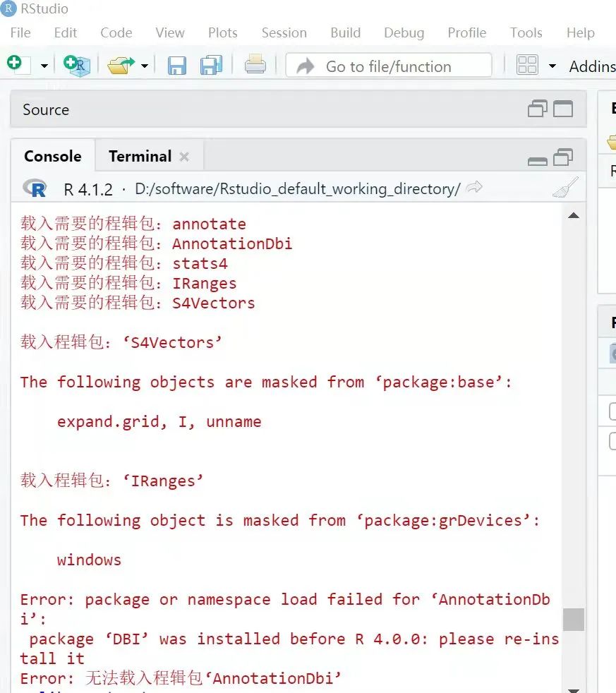Maximize the Source pane
This screenshot has width=616, height=693.
click(563, 109)
